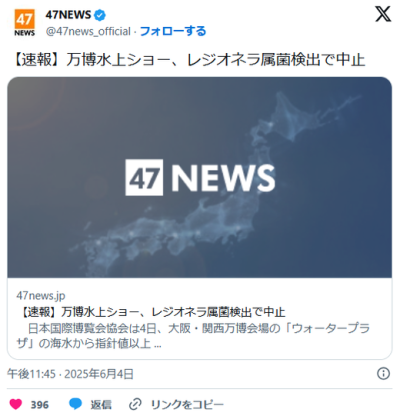This screenshot has width=400, height=416.
Task: Open the tweet headline text about 万博水上ショー
Action: tap(189, 60)
